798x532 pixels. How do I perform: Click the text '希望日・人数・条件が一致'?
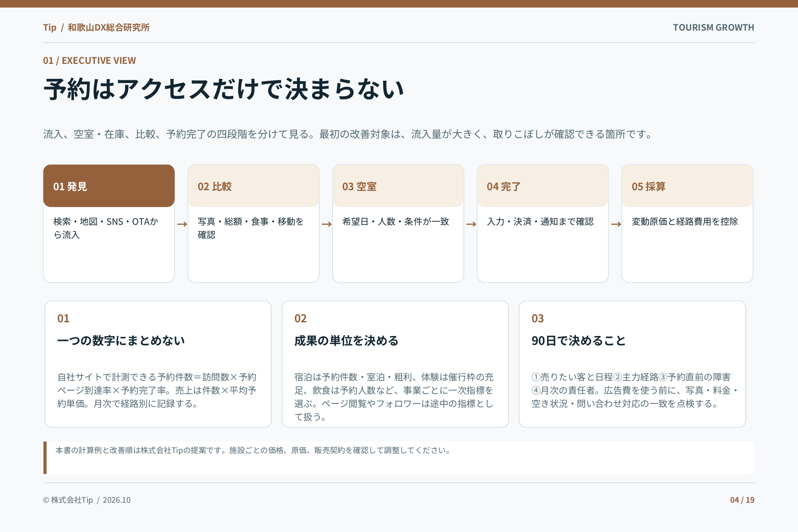pyautogui.click(x=395, y=221)
